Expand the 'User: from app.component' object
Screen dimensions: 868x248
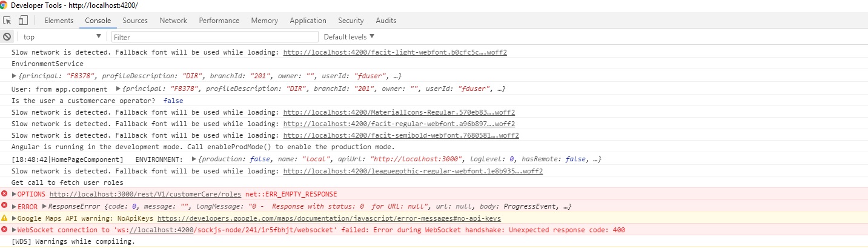(118, 89)
